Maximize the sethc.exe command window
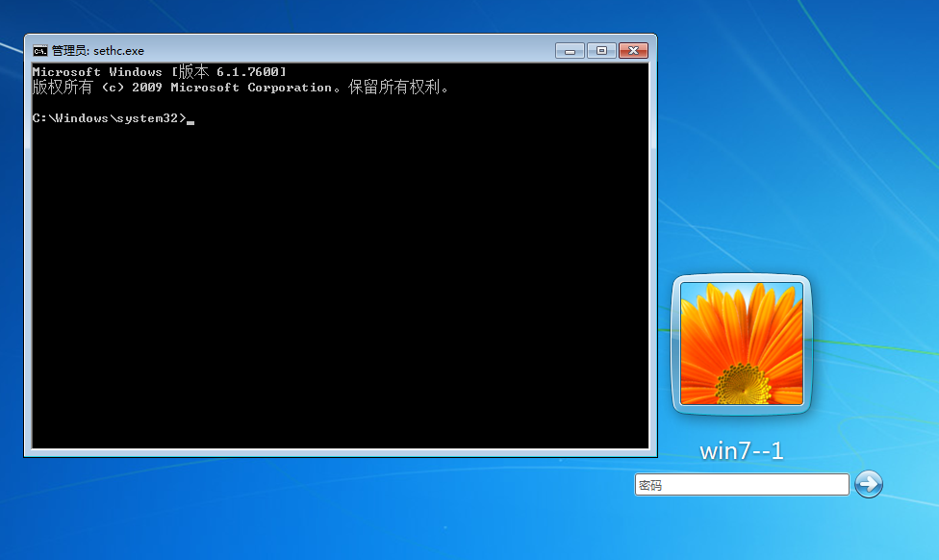The image size is (939, 560). 602,51
